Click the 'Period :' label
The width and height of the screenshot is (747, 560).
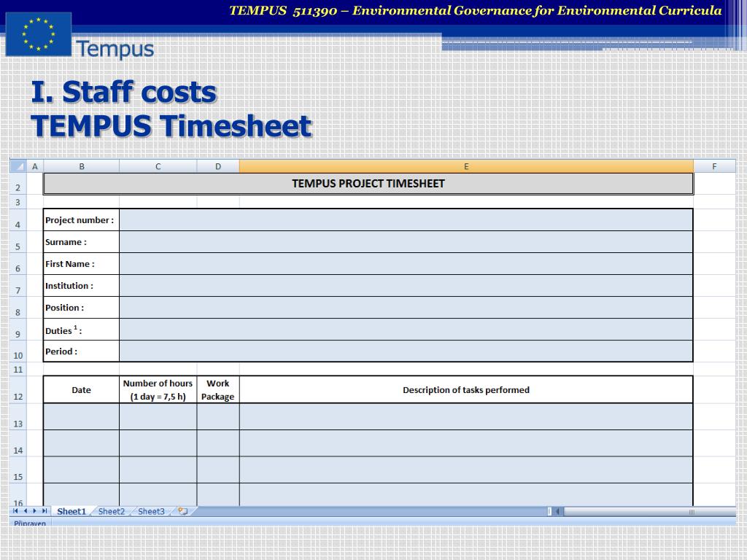click(x=61, y=351)
